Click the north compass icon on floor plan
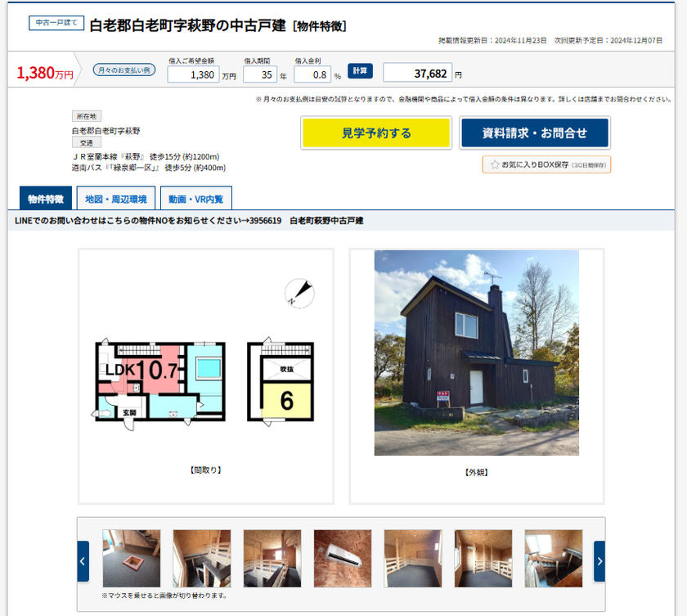Viewport: 687px width, 616px height. 299,293
